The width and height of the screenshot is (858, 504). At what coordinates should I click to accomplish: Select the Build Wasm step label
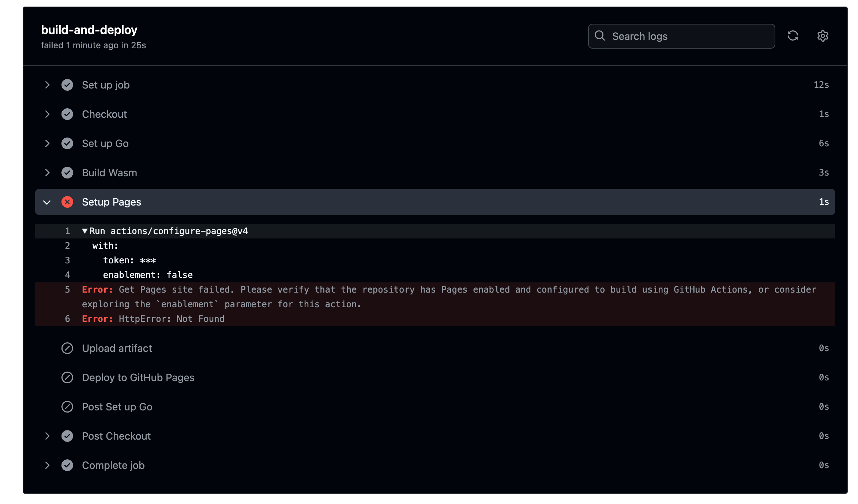[109, 173]
